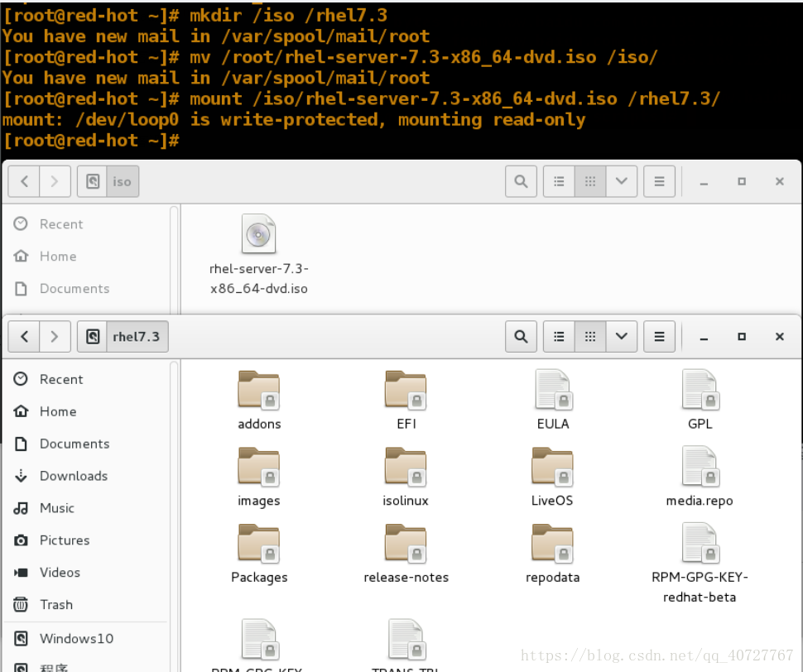Click the iso path bar button
The image size is (803, 672).
(x=123, y=181)
